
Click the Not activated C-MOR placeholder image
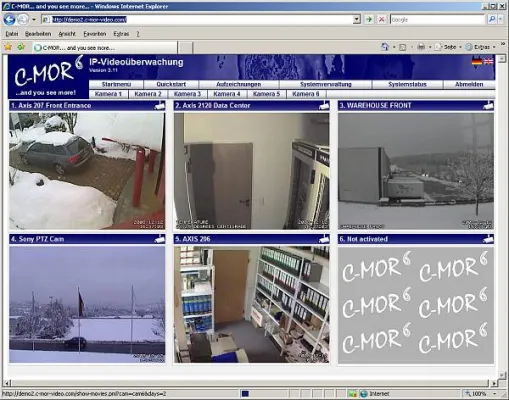(416, 305)
